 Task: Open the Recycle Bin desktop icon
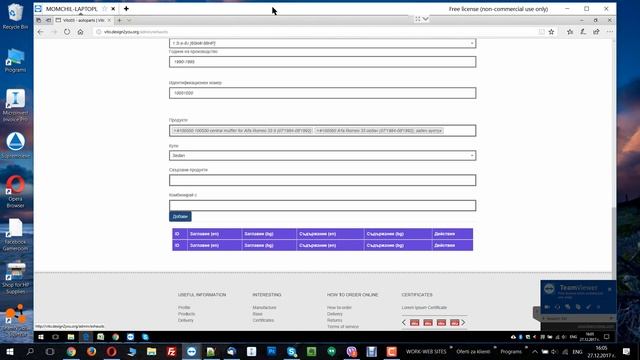pos(15,16)
